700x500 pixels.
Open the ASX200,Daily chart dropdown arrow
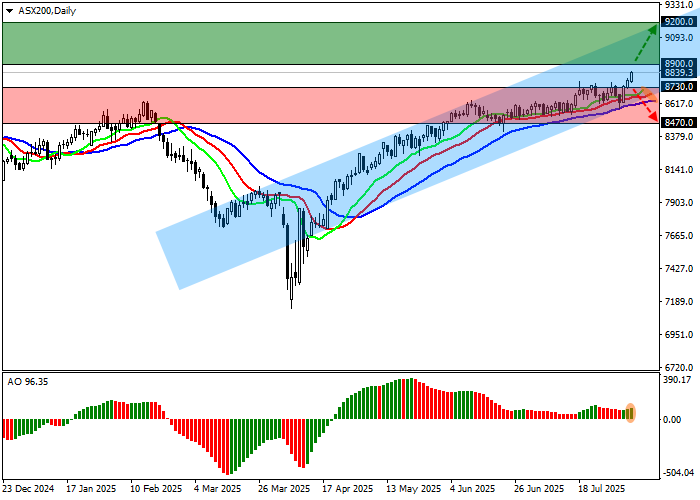pos(9,11)
